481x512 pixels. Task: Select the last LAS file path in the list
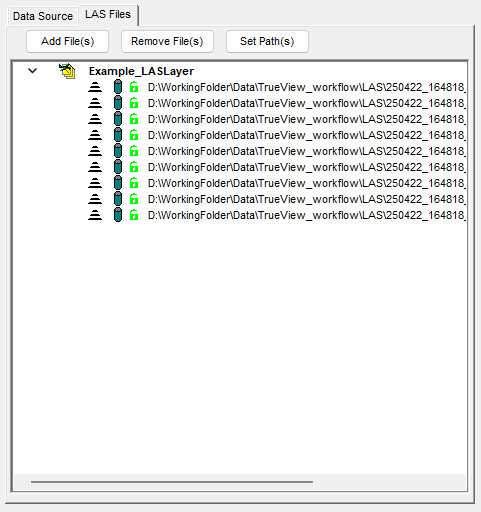click(307, 215)
